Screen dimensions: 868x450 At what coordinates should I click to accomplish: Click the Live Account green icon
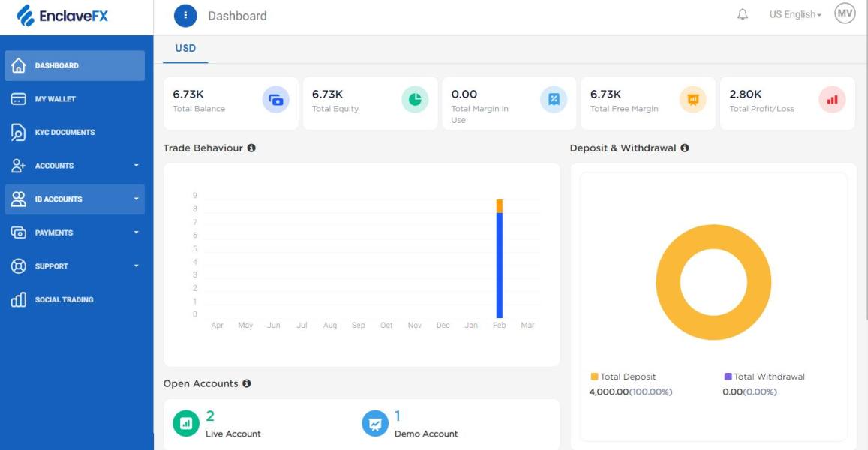pyautogui.click(x=186, y=423)
